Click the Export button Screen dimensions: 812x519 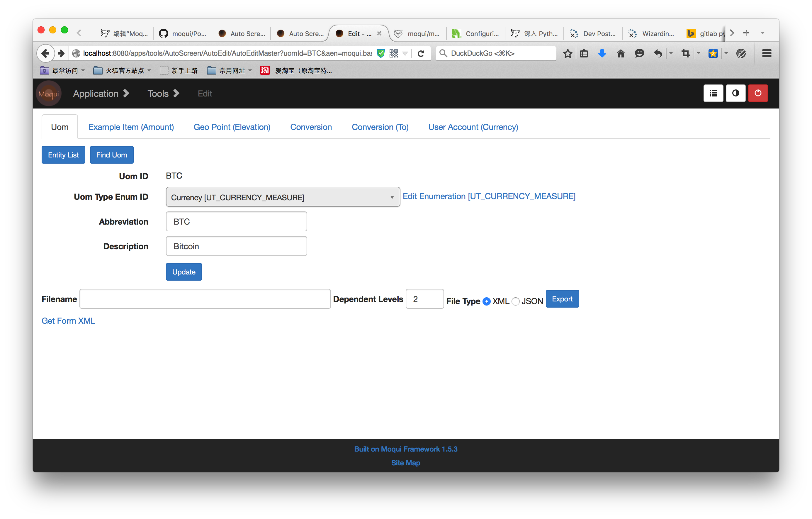[x=562, y=299]
